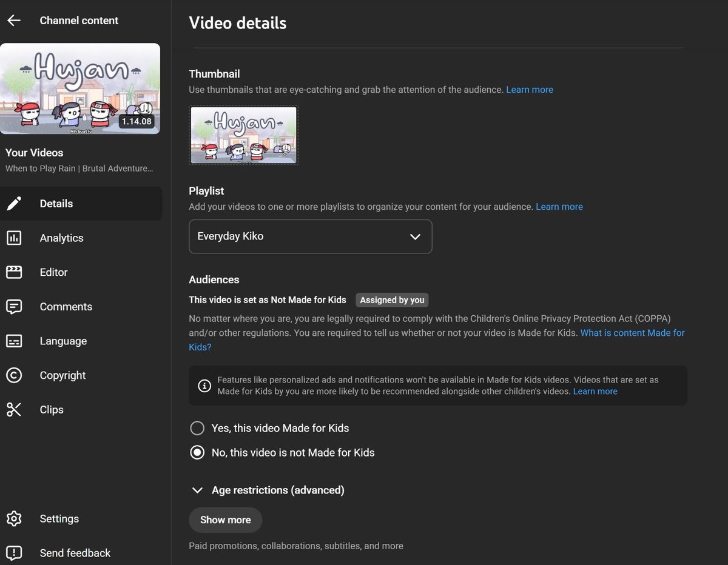
Task: Open the Send feedback menu item
Action: (x=81, y=553)
